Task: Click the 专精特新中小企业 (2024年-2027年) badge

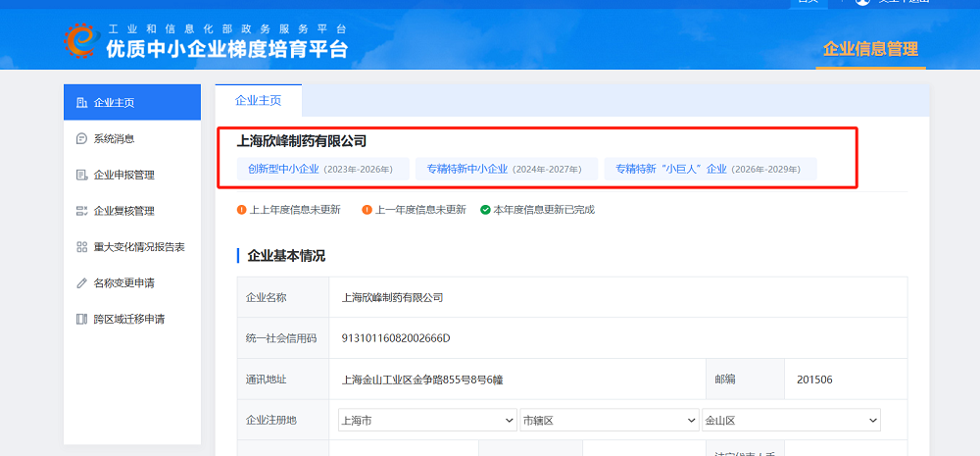Action: [x=507, y=169]
